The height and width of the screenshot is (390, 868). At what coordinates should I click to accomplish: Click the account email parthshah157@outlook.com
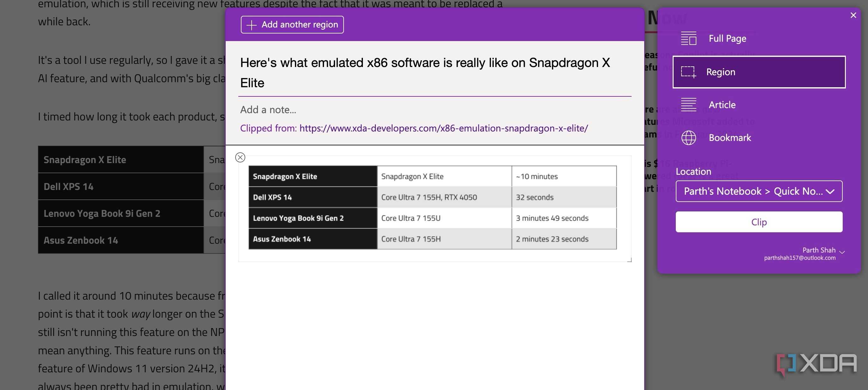point(800,258)
